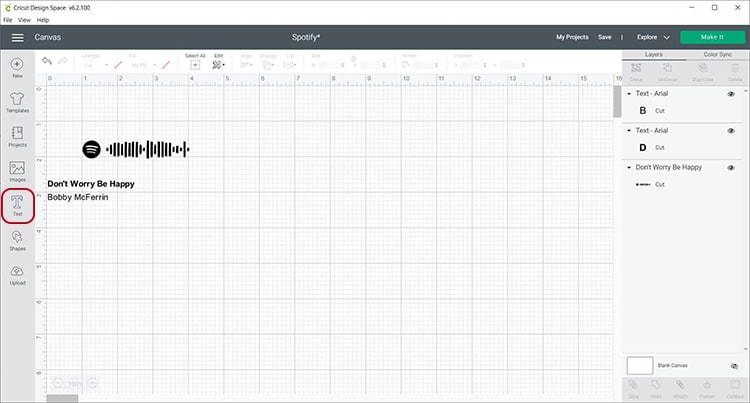
Task: Open the Edit scissors menu
Action: pos(218,65)
